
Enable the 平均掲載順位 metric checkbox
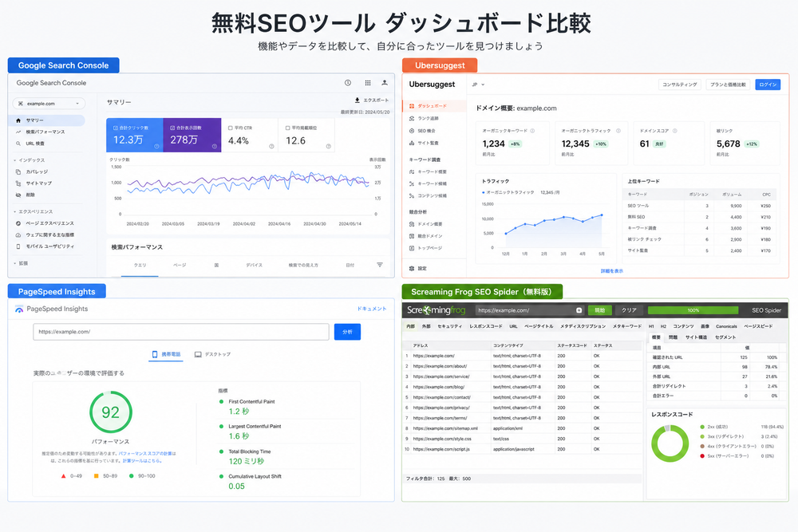(x=287, y=128)
